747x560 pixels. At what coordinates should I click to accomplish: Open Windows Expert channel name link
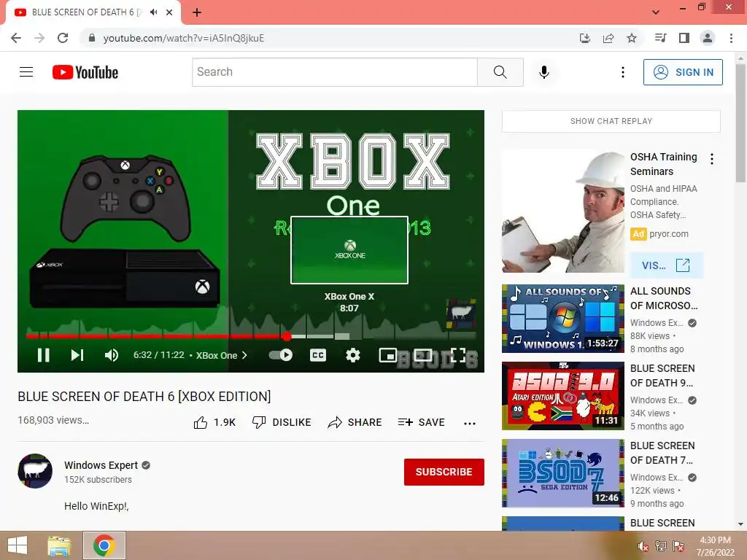click(x=101, y=465)
